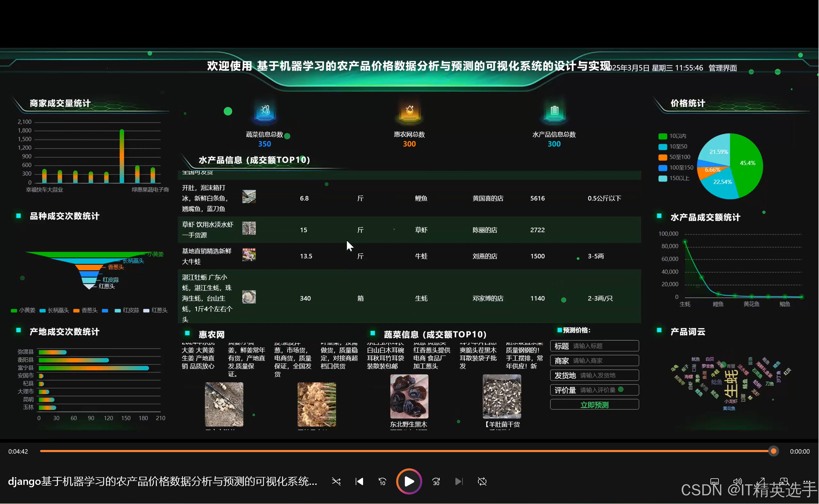The image size is (819, 504).
Task: Click the large Play button
Action: pyautogui.click(x=409, y=481)
